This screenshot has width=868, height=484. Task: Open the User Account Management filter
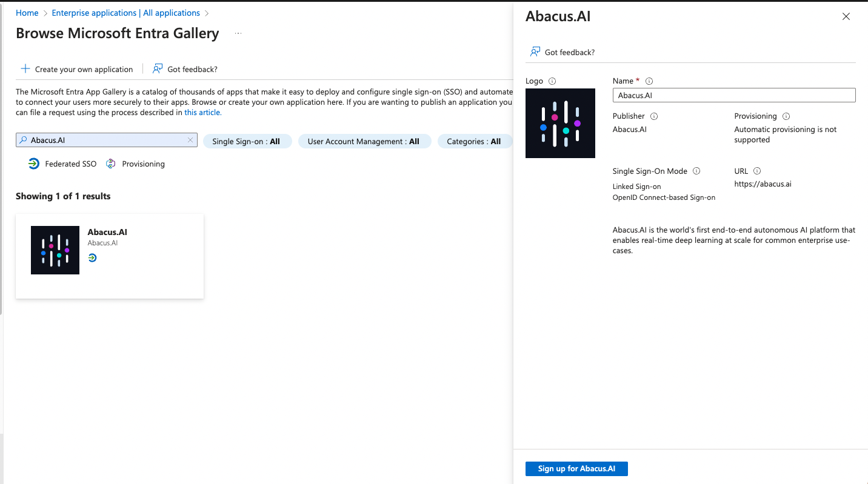[364, 141]
